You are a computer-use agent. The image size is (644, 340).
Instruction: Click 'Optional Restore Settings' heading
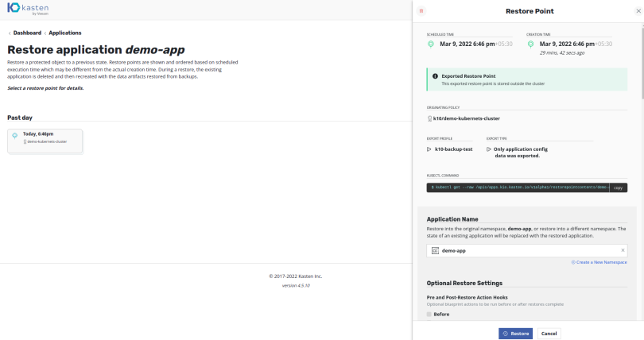464,283
